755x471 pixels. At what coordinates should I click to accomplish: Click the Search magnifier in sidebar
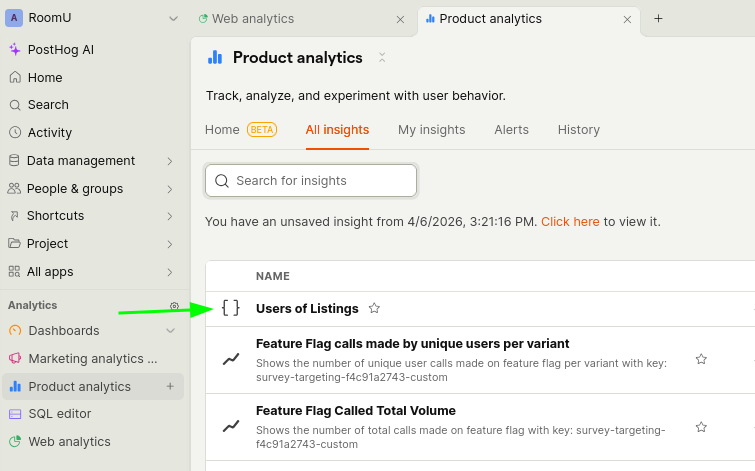coord(15,105)
